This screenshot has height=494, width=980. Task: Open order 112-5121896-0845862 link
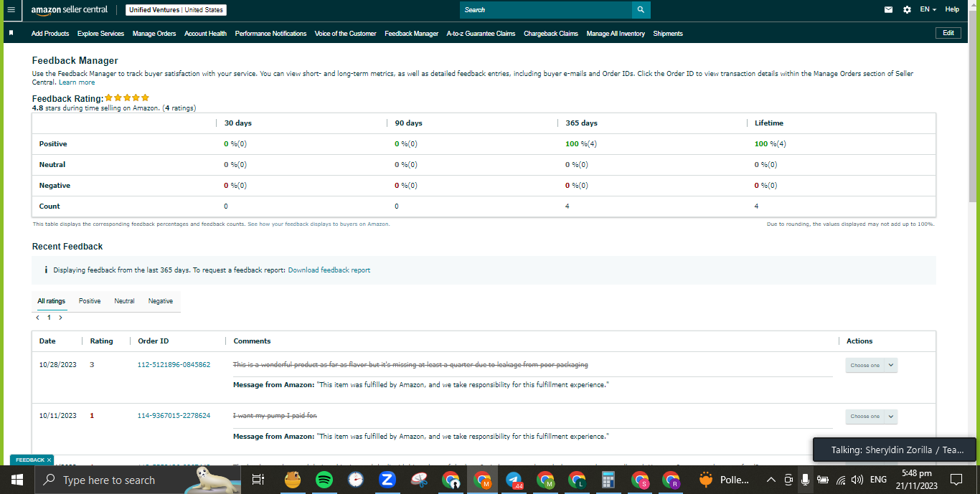[x=174, y=365]
